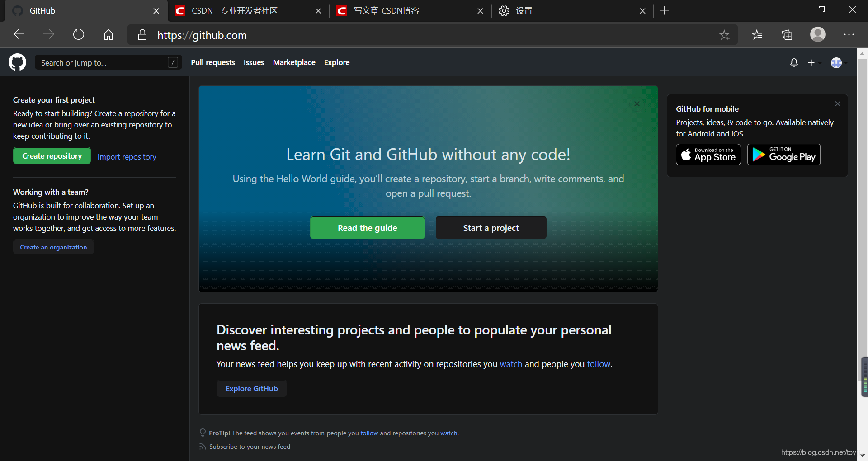This screenshot has height=461, width=868.
Task: Open browser settings and more menu
Action: [x=849, y=34]
